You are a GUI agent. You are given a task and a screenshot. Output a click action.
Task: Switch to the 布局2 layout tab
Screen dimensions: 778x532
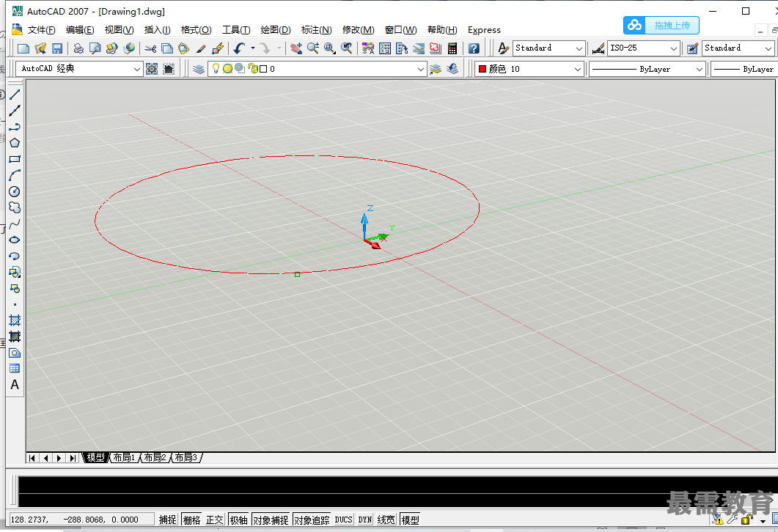pos(155,457)
